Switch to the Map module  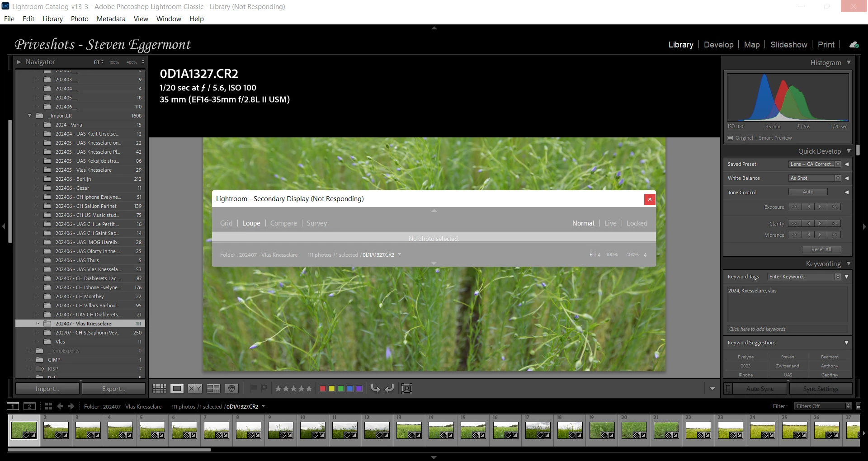[751, 45]
